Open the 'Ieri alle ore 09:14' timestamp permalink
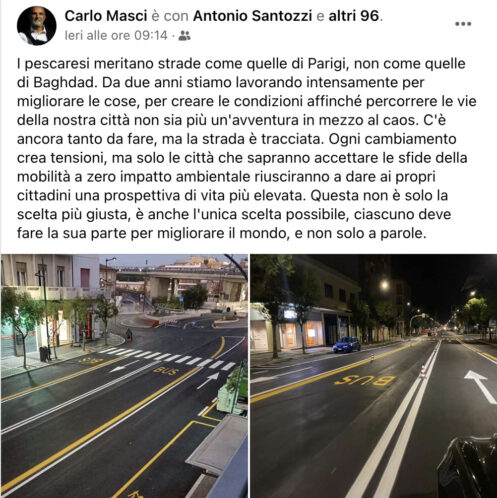 (116, 35)
